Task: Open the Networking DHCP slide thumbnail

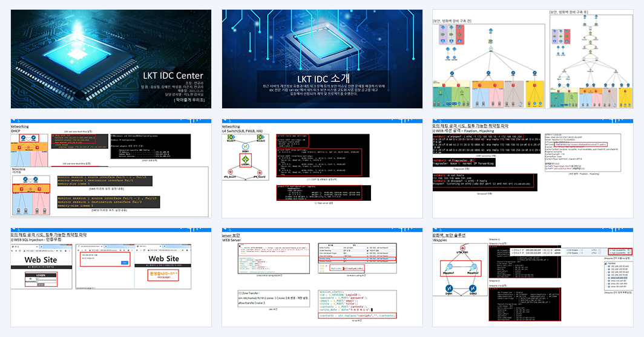Action: (111, 168)
